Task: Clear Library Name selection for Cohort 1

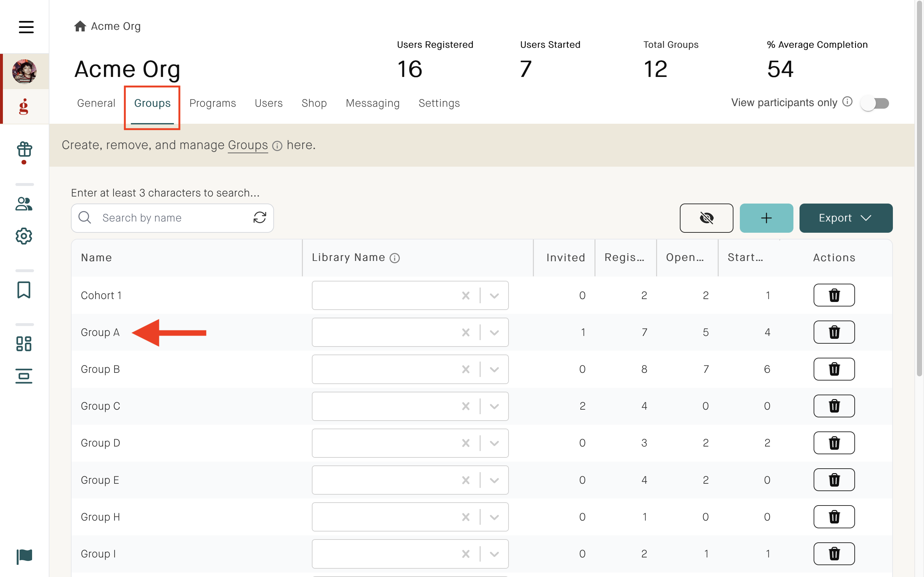Action: click(x=466, y=295)
